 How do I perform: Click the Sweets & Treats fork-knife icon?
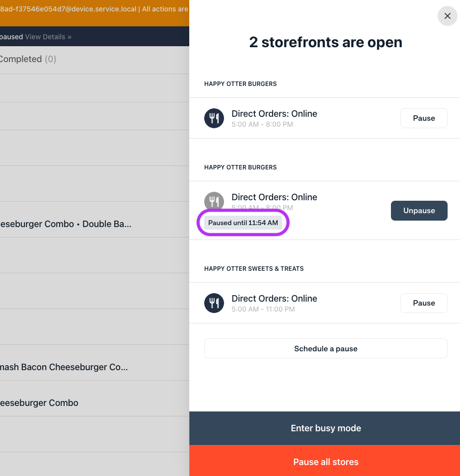[x=214, y=303]
